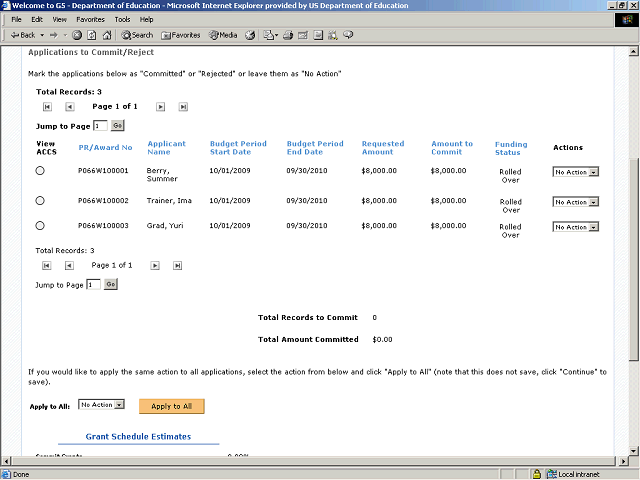Viewport: 640px width, 480px height.
Task: Click the top Go button
Action: 118,125
